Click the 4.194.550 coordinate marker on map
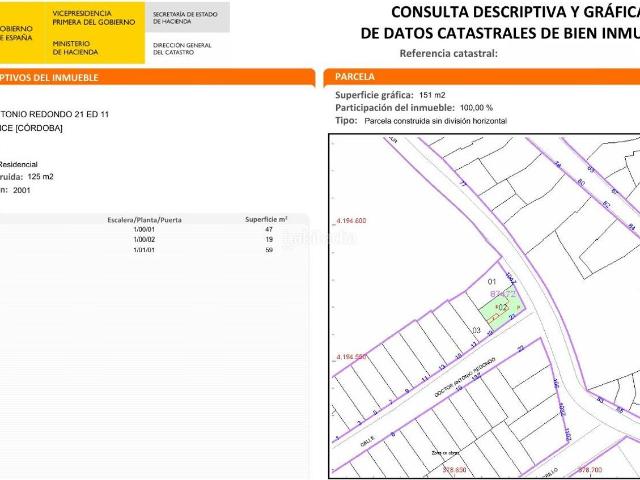 click(352, 356)
